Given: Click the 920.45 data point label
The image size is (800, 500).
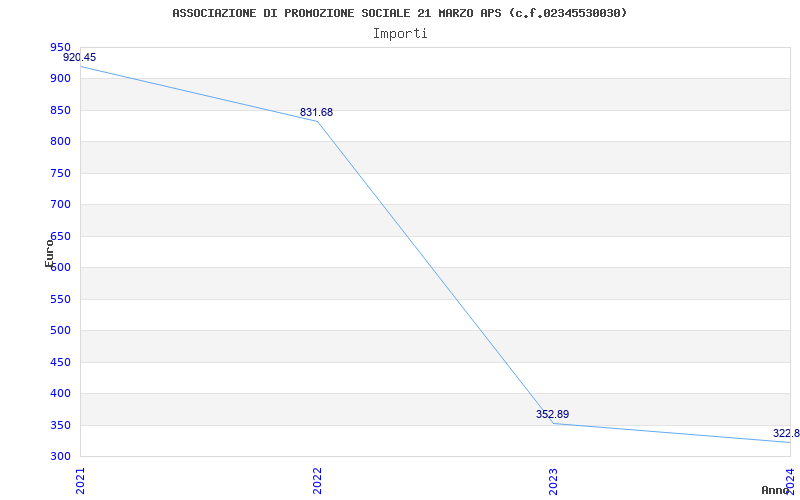Looking at the screenshot, I should point(80,58).
